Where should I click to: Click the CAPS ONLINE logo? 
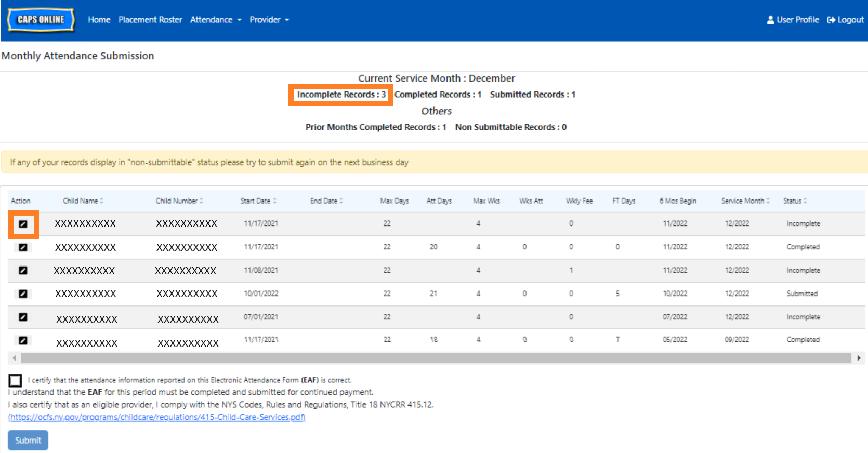click(x=41, y=20)
